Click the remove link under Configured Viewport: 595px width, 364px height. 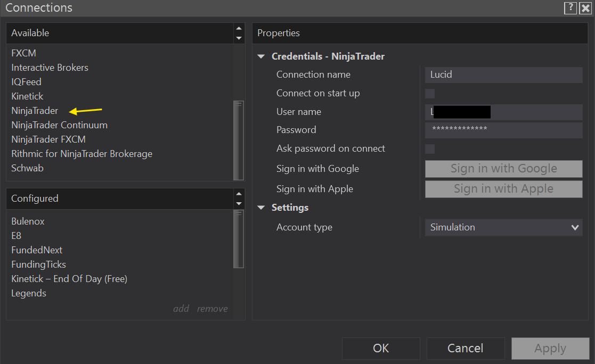tap(212, 309)
